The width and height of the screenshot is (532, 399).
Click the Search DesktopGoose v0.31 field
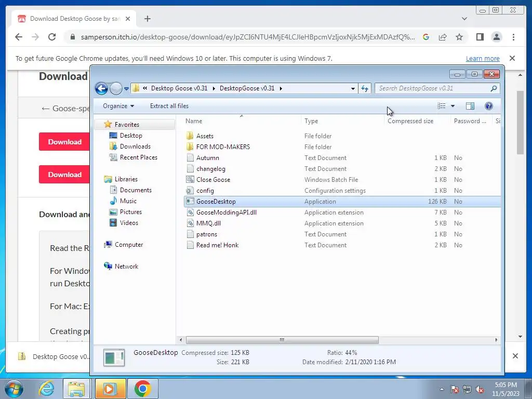pyautogui.click(x=437, y=88)
